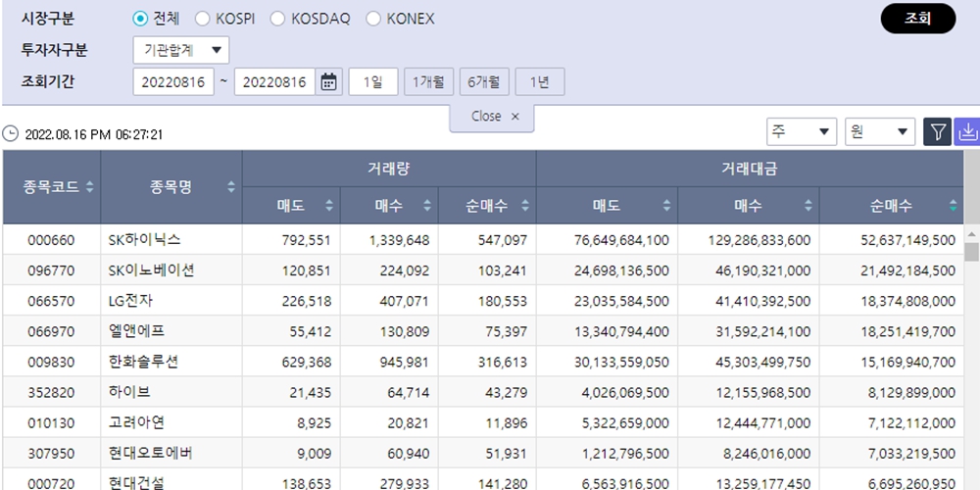Select the KOSDAQ radio button
This screenshot has width=980, height=490.
277,19
